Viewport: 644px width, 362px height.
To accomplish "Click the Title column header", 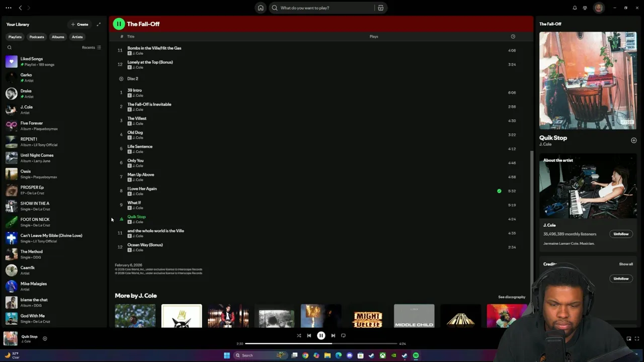I will pyautogui.click(x=131, y=37).
